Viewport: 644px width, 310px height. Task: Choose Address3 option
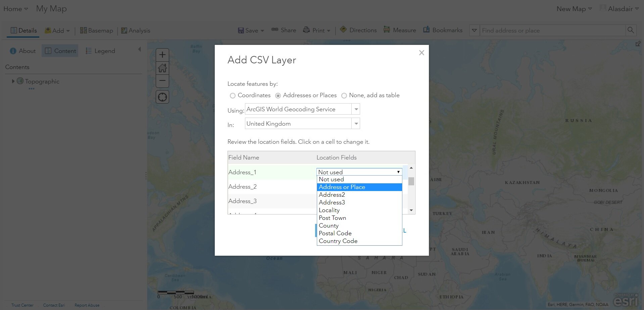359,202
